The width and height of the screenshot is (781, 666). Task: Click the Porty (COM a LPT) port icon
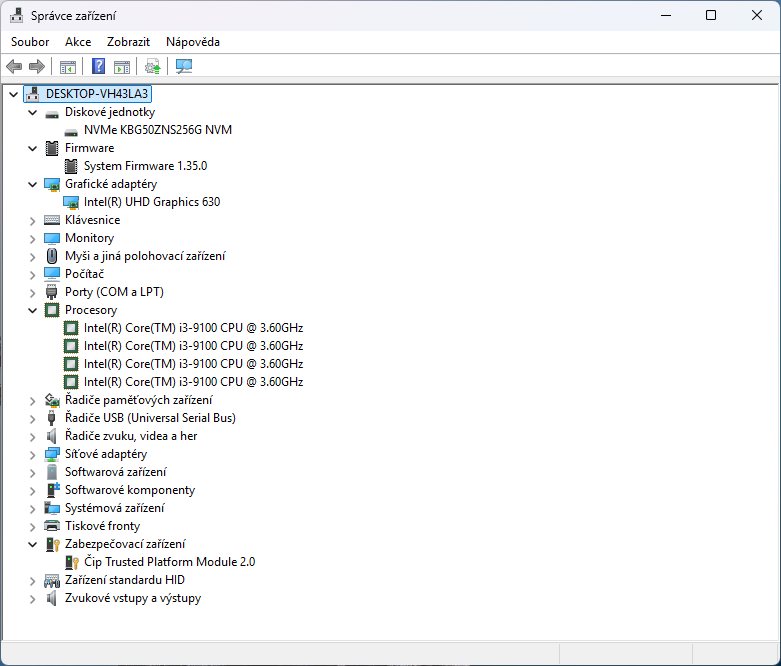click(x=51, y=292)
